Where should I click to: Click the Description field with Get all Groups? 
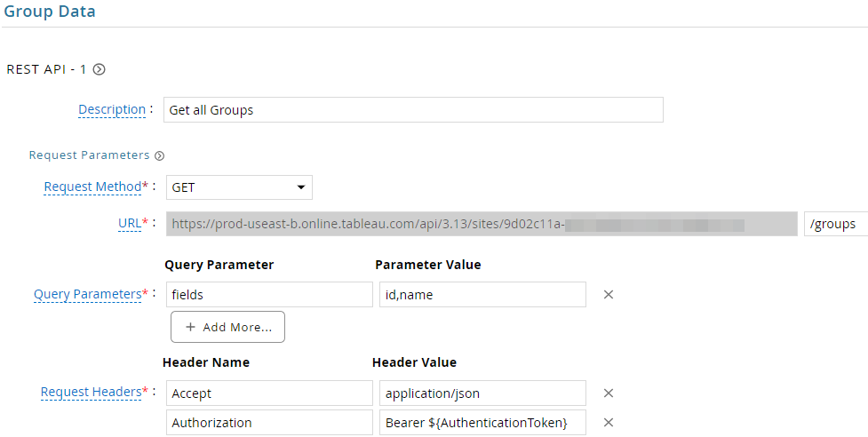pyautogui.click(x=413, y=110)
